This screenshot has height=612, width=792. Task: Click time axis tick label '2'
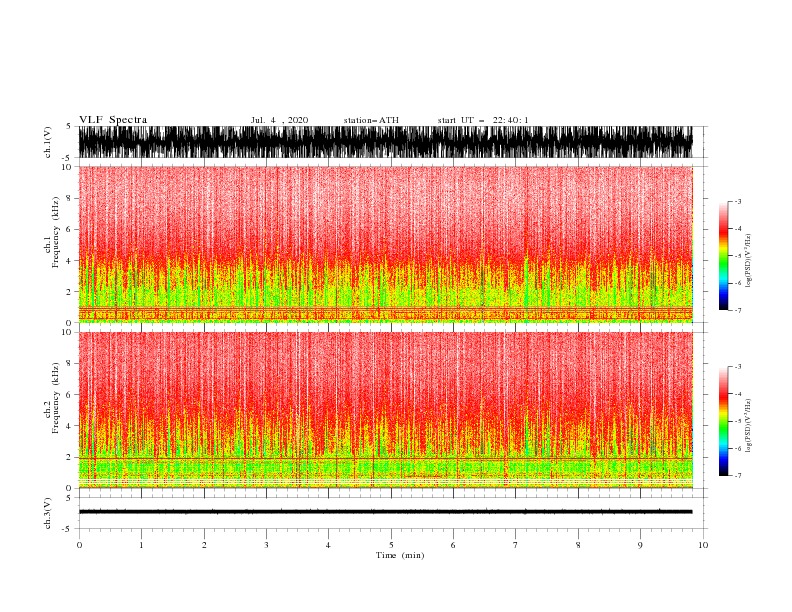tap(204, 545)
